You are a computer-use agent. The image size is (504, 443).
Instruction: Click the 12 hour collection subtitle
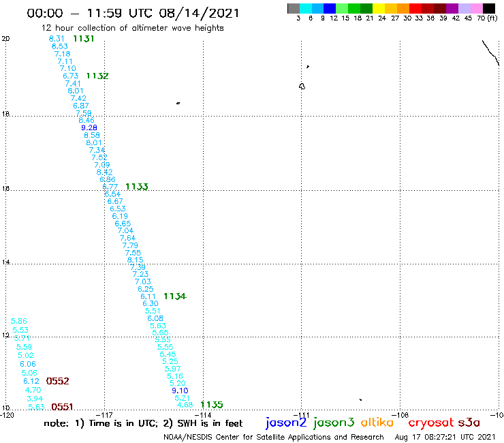132,28
